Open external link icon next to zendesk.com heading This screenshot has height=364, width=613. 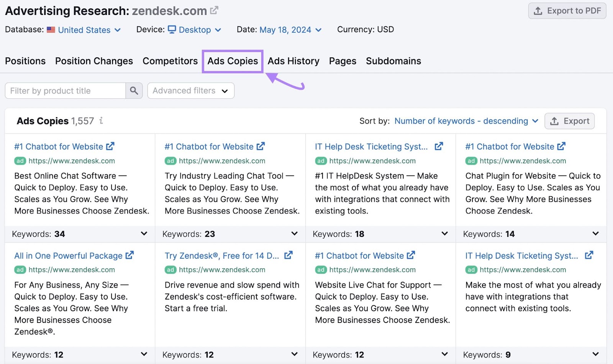coord(214,9)
